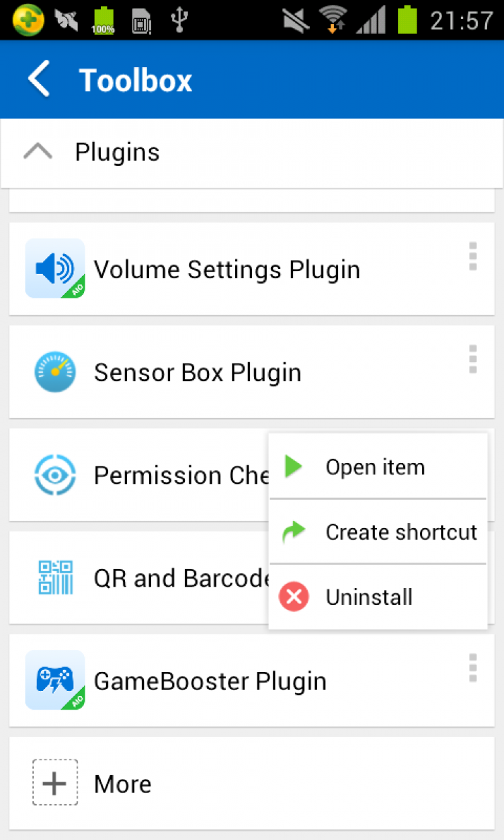Open overflow menu for Sensor Box Plugin
The image size is (504, 840).
(x=473, y=360)
